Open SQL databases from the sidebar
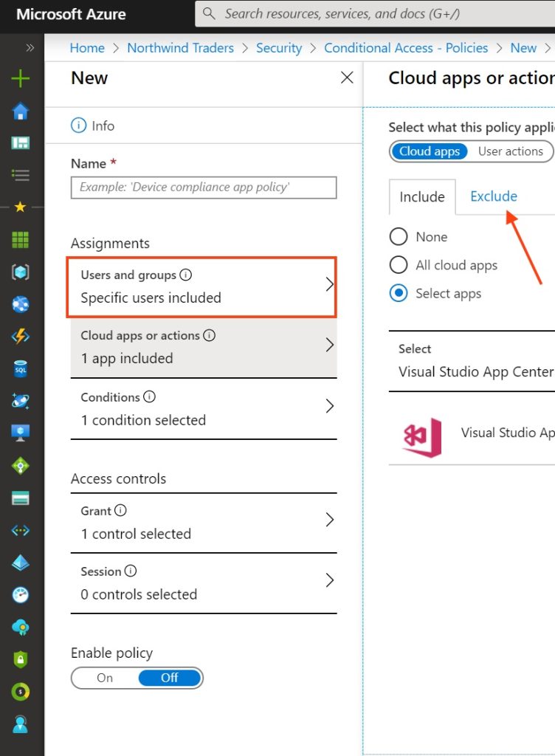Image resolution: width=555 pixels, height=756 pixels. coord(21,368)
